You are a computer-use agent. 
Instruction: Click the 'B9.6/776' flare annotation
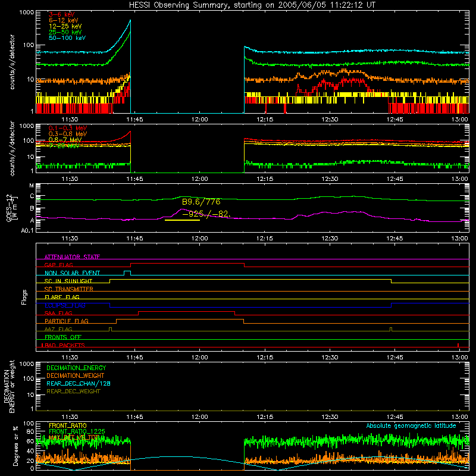pyautogui.click(x=201, y=202)
